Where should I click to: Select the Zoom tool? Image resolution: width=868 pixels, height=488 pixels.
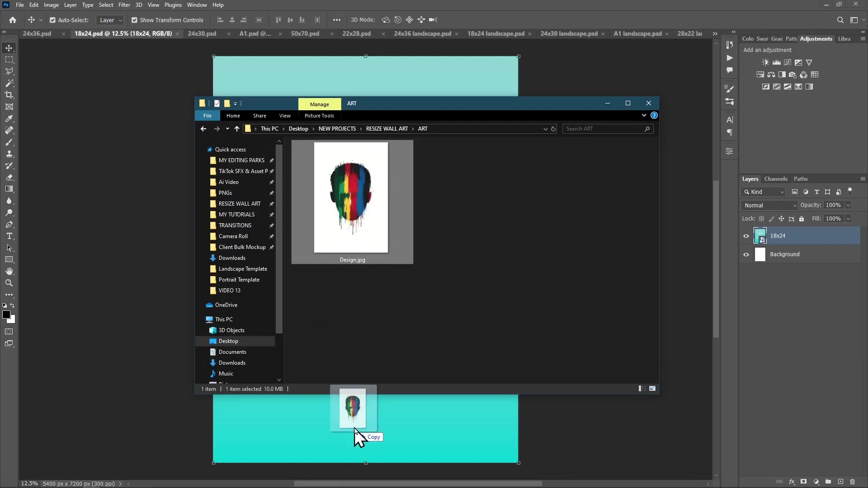[x=9, y=283]
